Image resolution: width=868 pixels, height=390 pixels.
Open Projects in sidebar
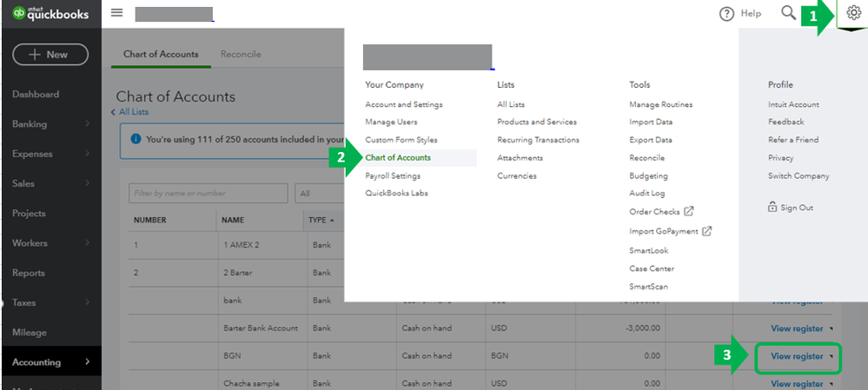point(29,214)
